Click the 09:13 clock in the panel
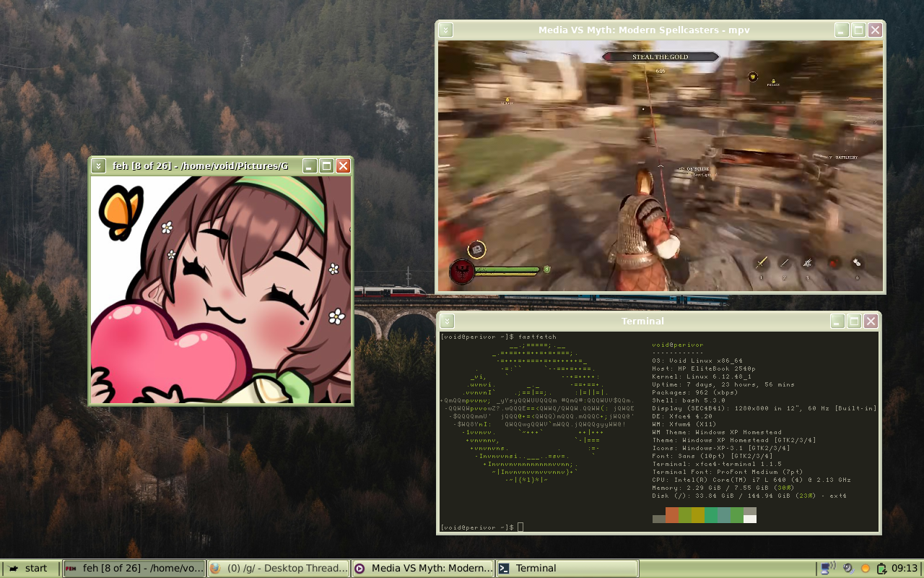924x578 pixels. [904, 569]
